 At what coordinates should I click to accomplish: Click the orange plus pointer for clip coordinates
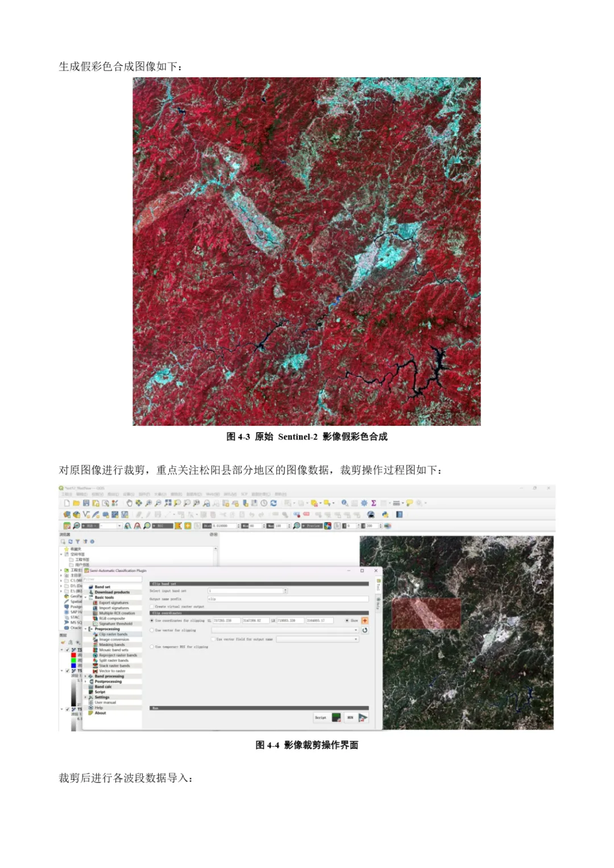(x=365, y=621)
